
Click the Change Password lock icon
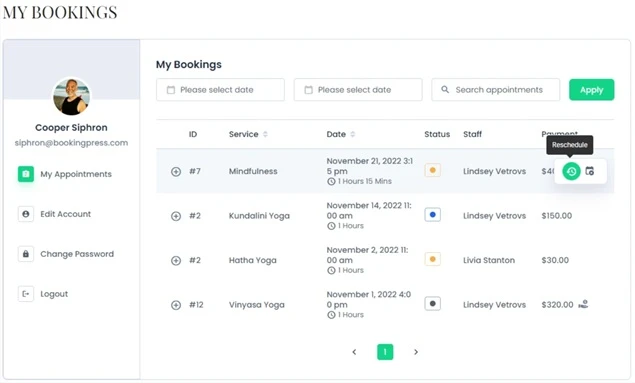pyautogui.click(x=26, y=254)
